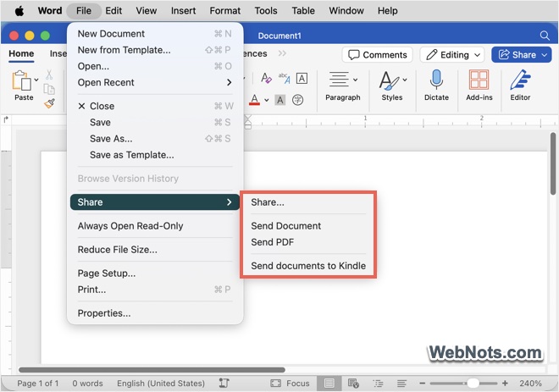Viewport: 559px width, 392px height.
Task: Open the File menu
Action: pos(84,11)
